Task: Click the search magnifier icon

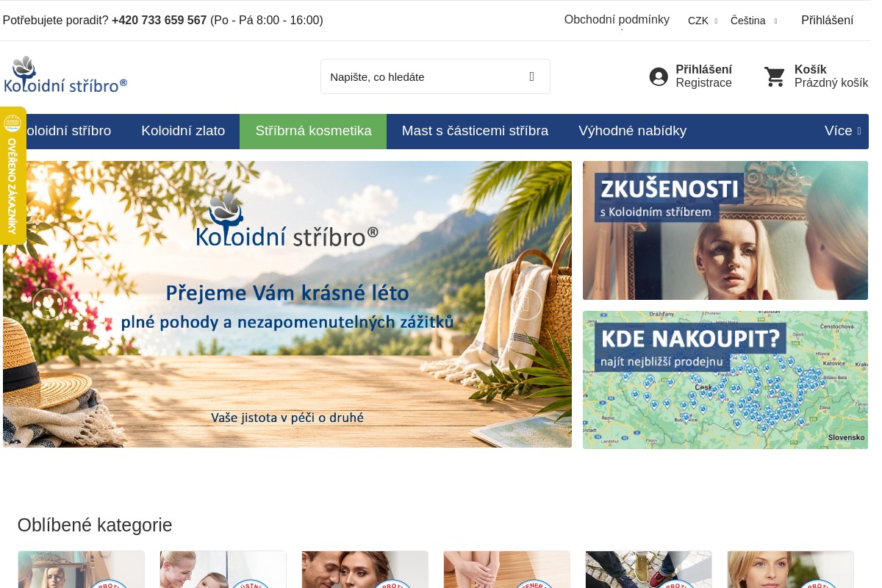Action: tap(531, 76)
